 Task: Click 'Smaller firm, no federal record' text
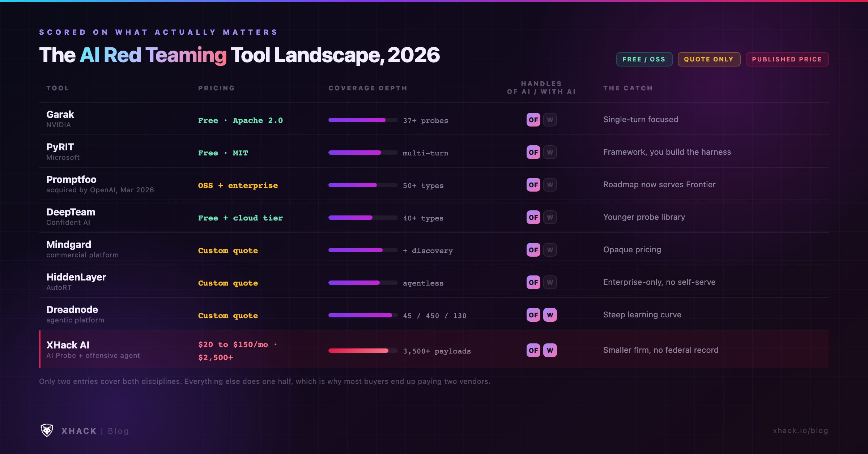pos(661,350)
